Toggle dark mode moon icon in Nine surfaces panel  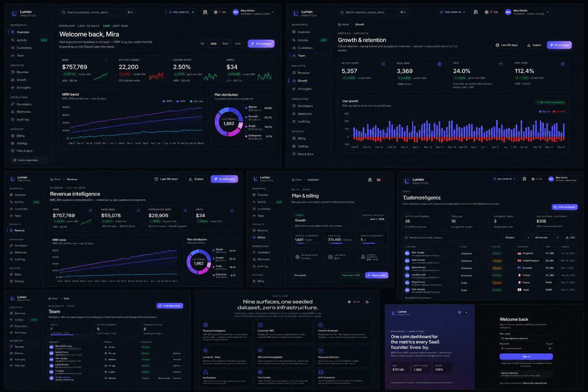[367, 302]
